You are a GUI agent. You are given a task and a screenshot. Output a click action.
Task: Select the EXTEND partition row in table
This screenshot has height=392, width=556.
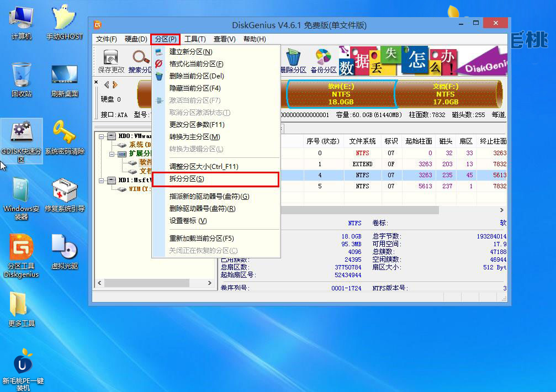pyautogui.click(x=394, y=164)
